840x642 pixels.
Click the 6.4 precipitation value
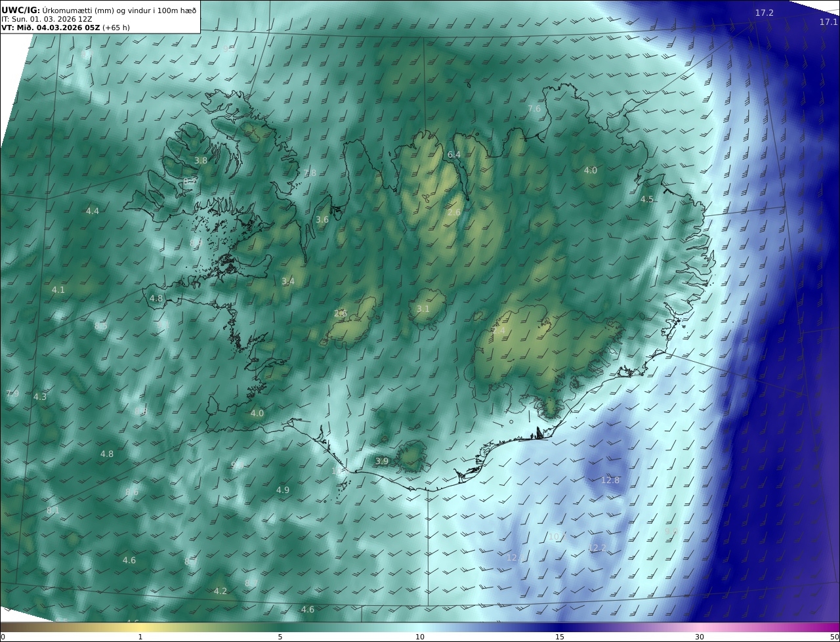pyautogui.click(x=454, y=155)
